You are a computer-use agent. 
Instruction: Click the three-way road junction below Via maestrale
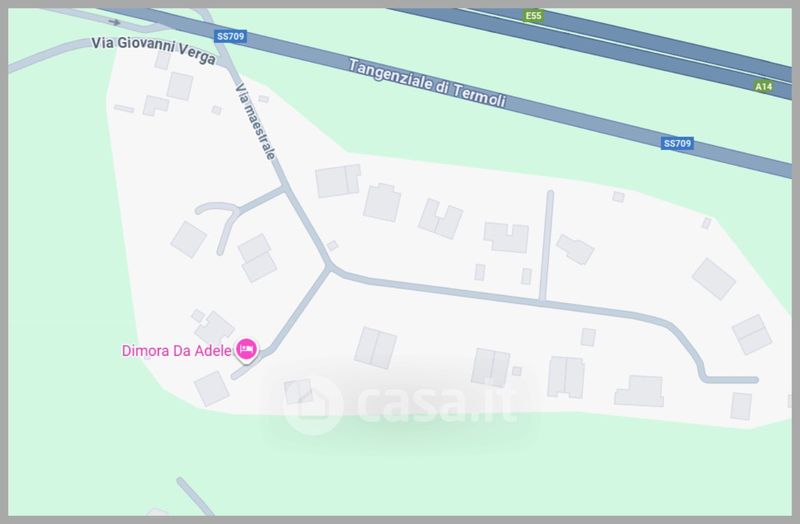tap(329, 267)
